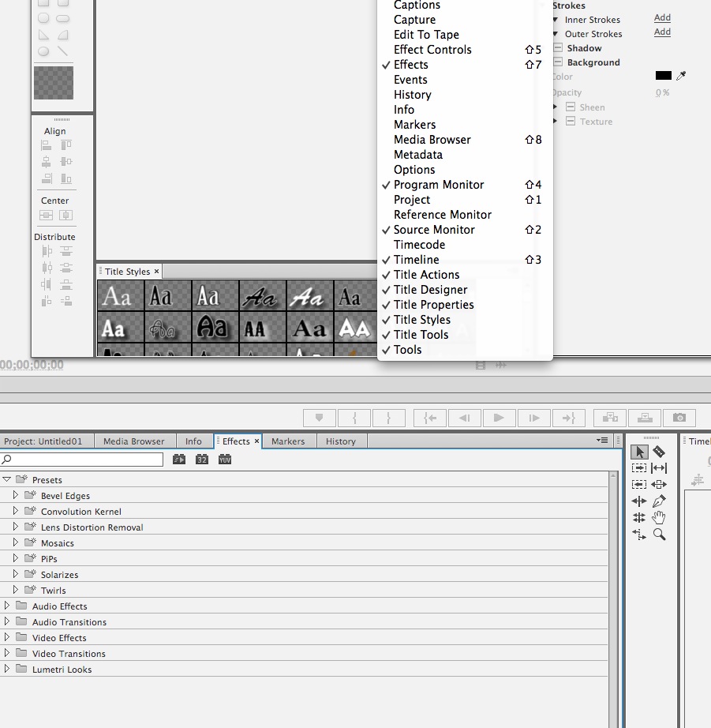Step back one frame
The image size is (711, 728).
[x=464, y=418]
